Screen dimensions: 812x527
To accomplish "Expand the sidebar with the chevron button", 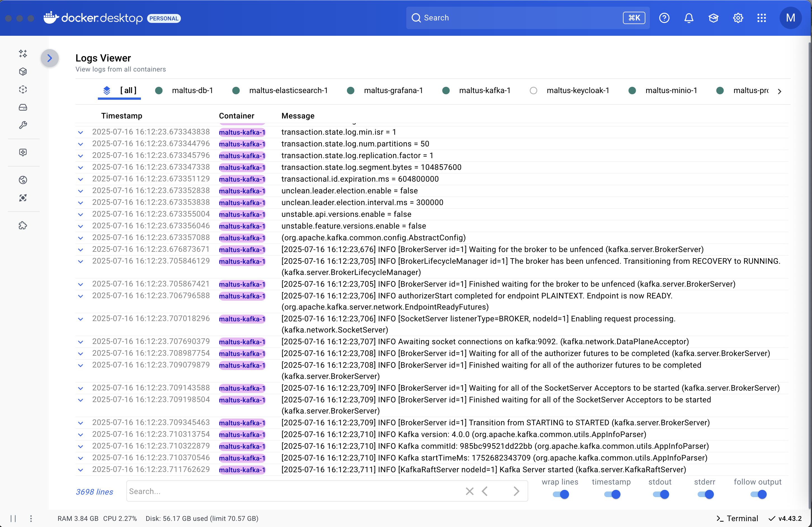I will [49, 58].
